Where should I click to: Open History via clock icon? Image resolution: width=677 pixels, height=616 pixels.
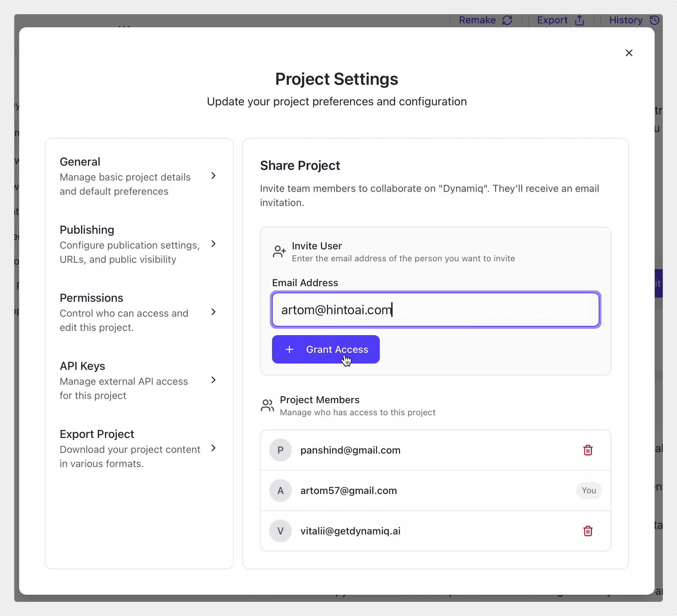tap(655, 20)
